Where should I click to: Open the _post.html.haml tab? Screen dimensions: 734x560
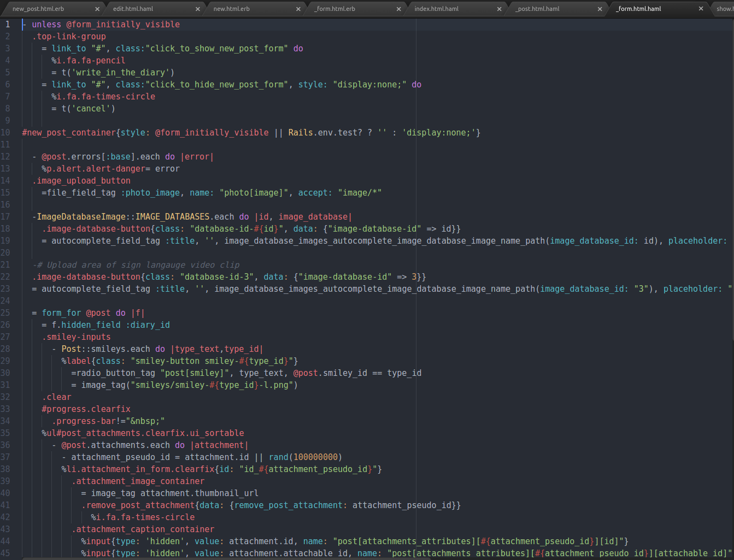[x=537, y=9]
